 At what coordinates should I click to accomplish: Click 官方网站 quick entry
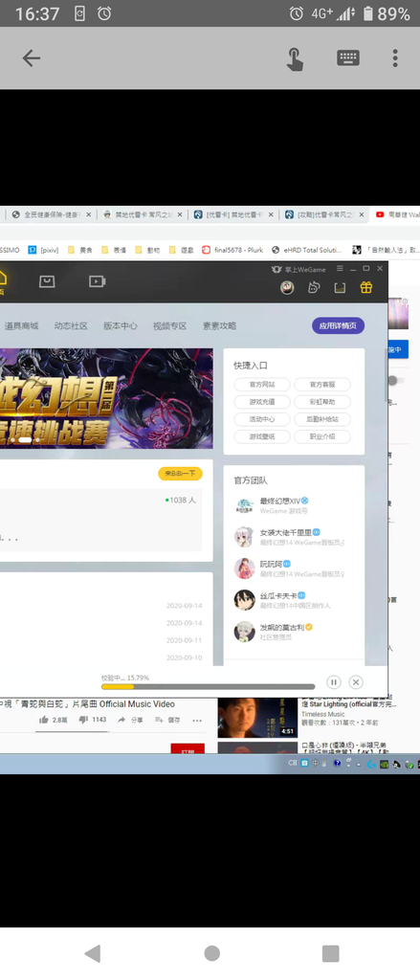click(262, 385)
